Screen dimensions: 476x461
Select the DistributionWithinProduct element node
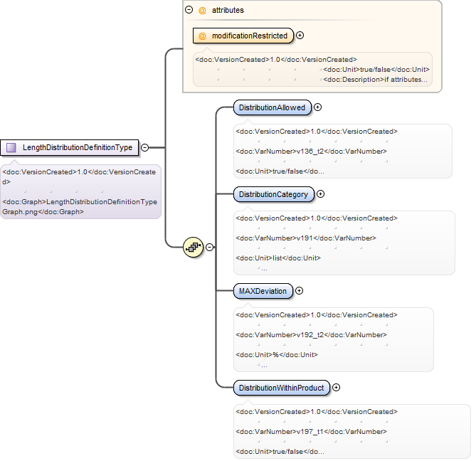pos(282,388)
